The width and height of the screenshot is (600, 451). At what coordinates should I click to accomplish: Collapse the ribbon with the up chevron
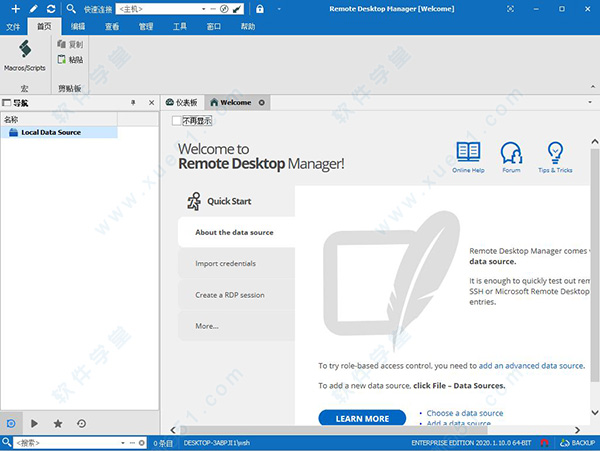coord(593,86)
